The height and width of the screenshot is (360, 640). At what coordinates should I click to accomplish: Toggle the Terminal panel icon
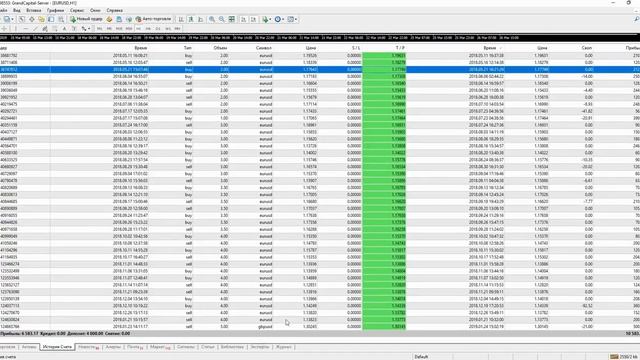[51, 19]
